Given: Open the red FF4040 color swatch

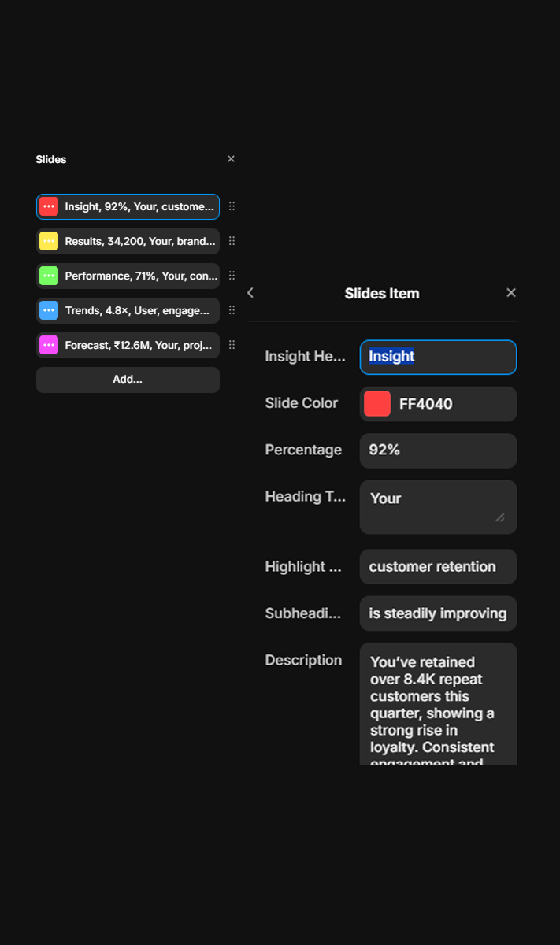Looking at the screenshot, I should 377,404.
